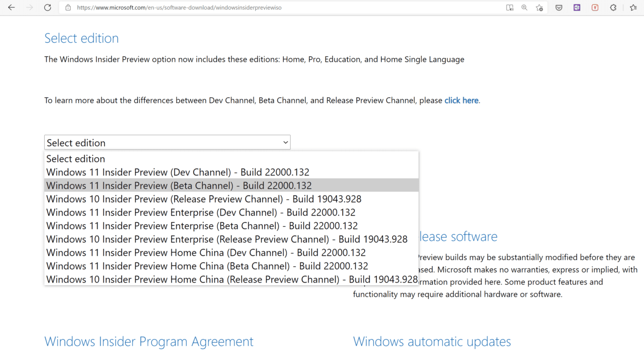
Task: Open the OneNote clipper extension
Action: click(x=577, y=8)
